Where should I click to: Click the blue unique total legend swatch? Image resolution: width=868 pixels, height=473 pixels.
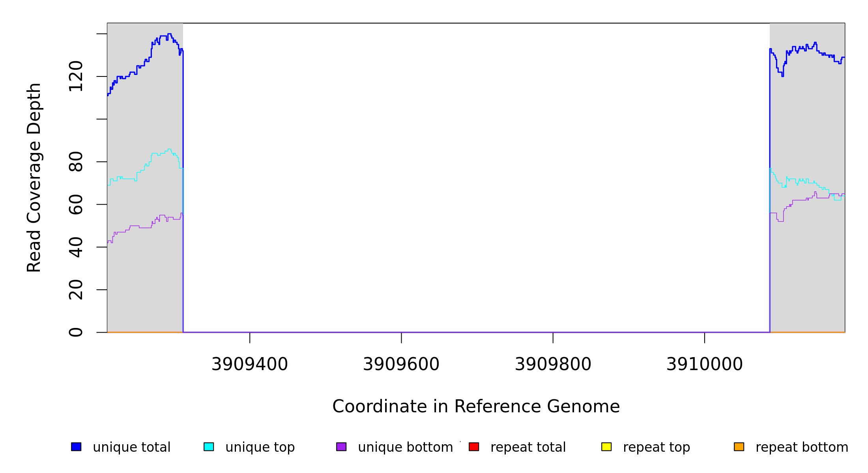(76, 447)
